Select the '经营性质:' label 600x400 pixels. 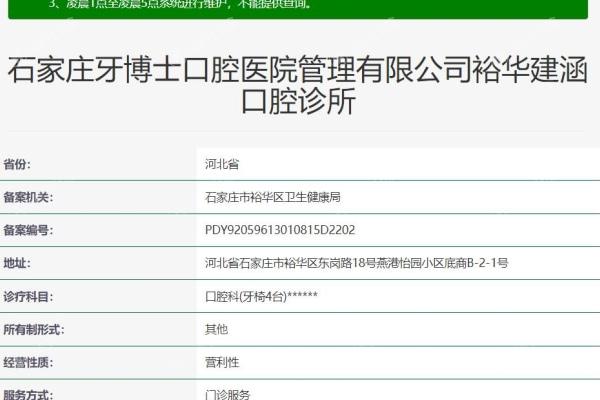pos(28,362)
